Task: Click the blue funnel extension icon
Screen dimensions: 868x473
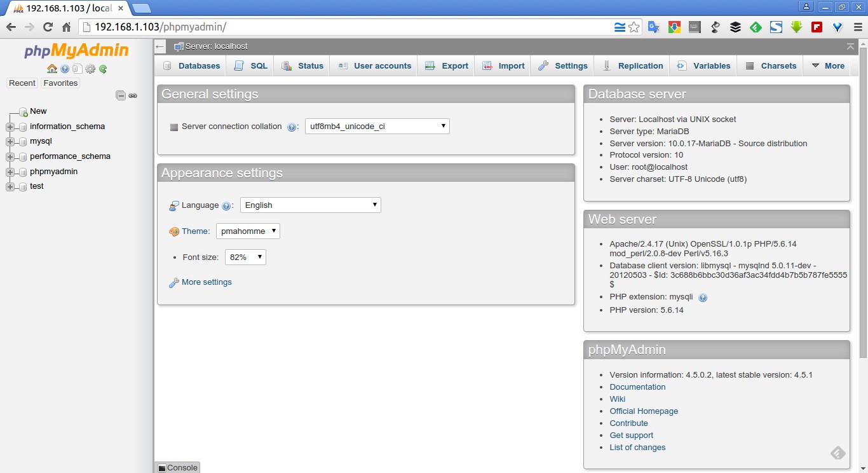Action: [837, 27]
